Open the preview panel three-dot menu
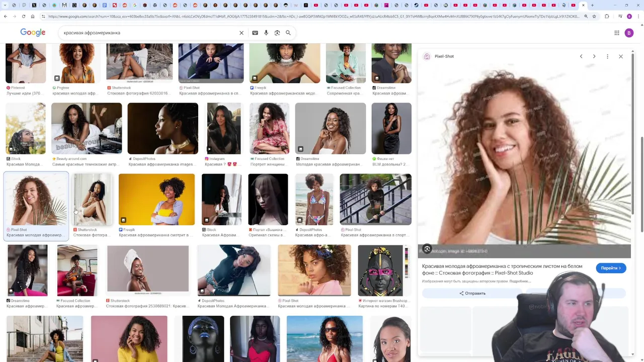Viewport: 644px width, 362px height. point(607,56)
